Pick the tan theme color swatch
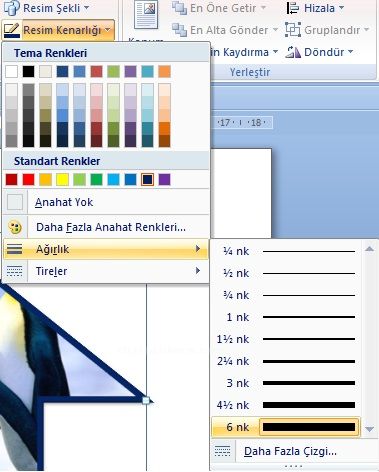The width and height of the screenshot is (379, 472). pos(46,71)
